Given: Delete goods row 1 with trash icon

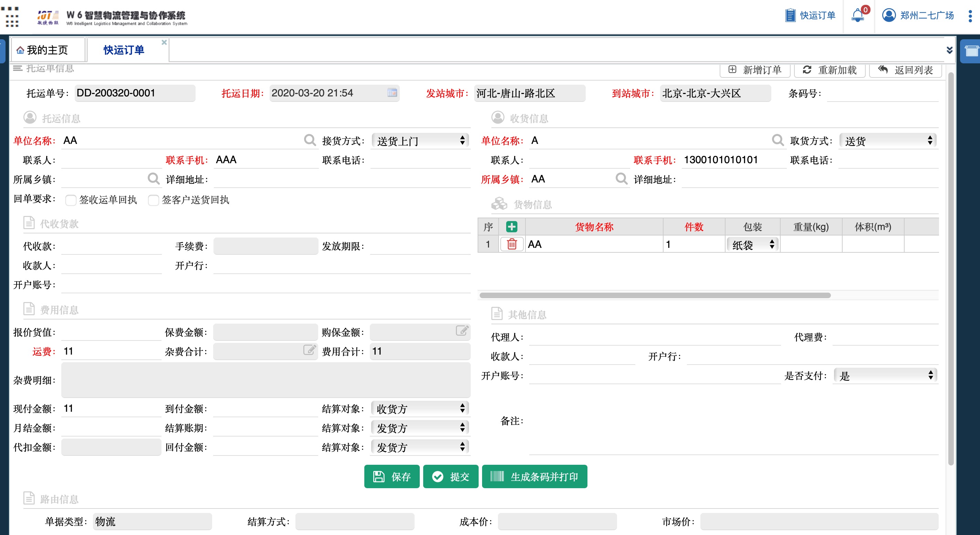Looking at the screenshot, I should [x=512, y=244].
